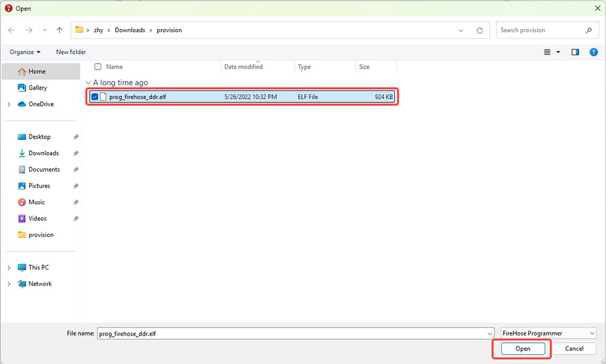
Task: Open the recent locations dropdown arrow
Action: [45, 30]
